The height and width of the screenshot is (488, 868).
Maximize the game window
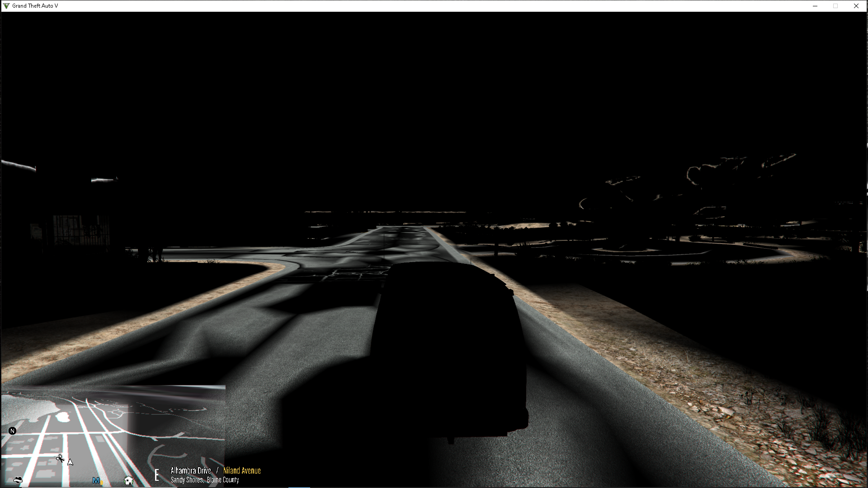coord(835,6)
